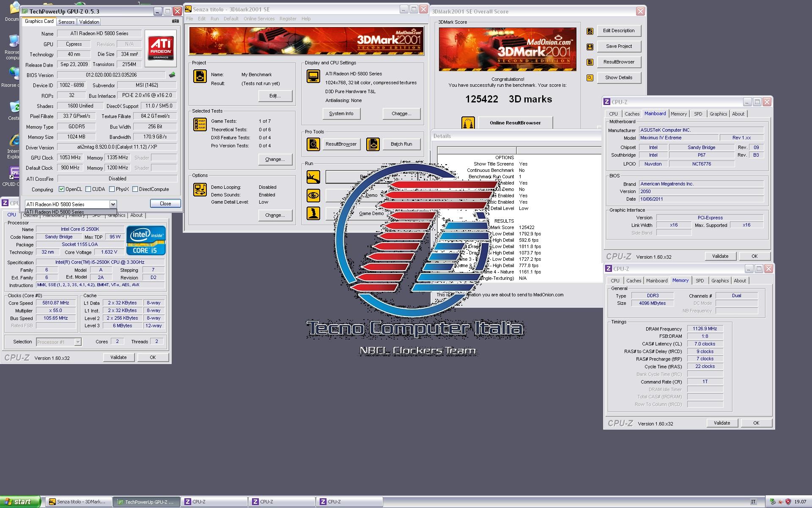Image resolution: width=812 pixels, height=508 pixels.
Task: Click the Intel Core i5 logo in CPU-Z
Action: [146, 240]
